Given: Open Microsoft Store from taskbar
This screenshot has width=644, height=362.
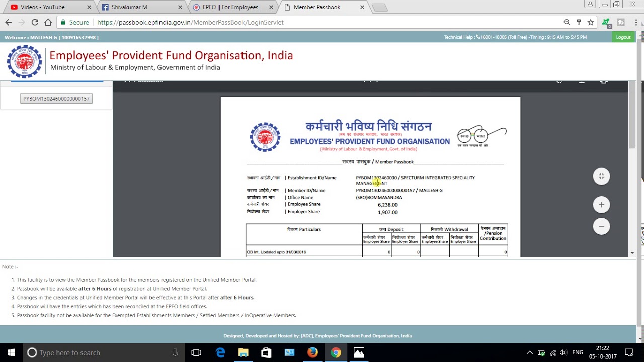Looking at the screenshot, I should tap(266, 352).
